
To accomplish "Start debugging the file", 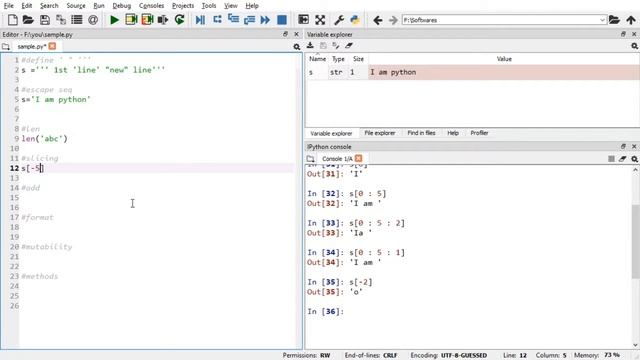I will tap(200, 20).
